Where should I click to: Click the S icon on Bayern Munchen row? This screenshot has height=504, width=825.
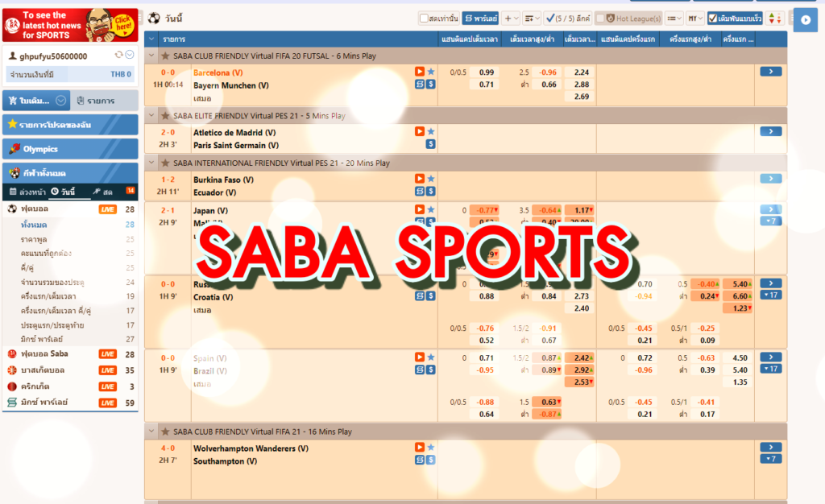pos(431,84)
